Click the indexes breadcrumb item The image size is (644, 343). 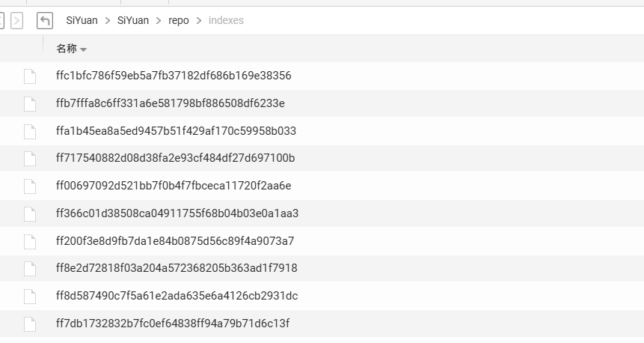tap(226, 20)
